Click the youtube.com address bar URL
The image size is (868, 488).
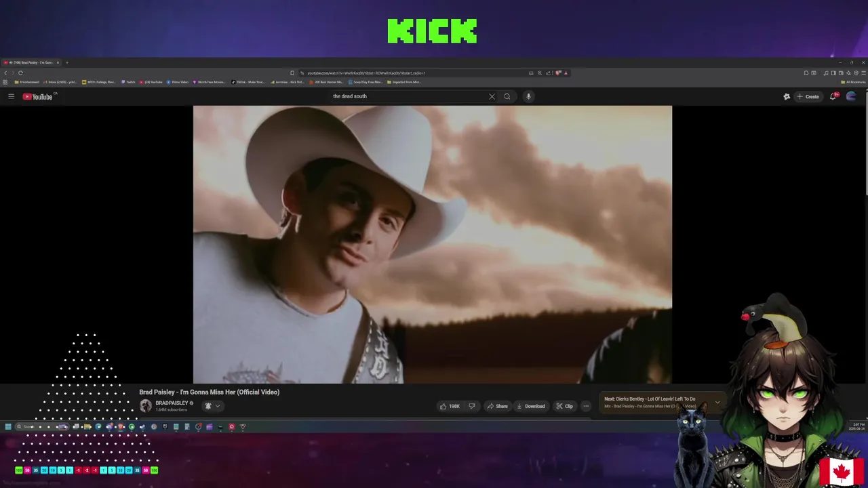coord(366,73)
